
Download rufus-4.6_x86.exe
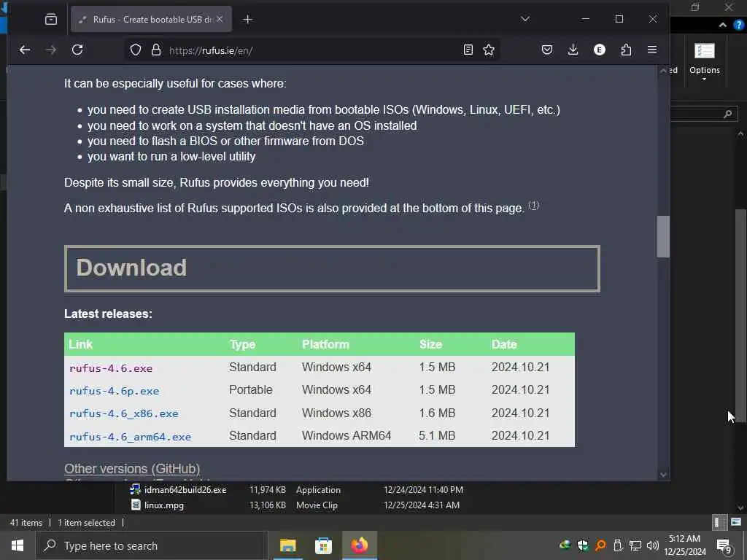124,414
